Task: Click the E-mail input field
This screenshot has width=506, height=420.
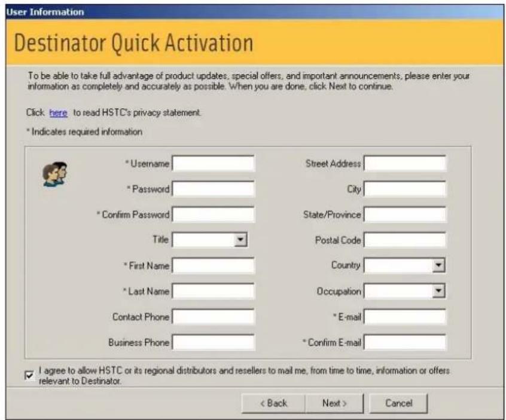Action: [x=405, y=317]
